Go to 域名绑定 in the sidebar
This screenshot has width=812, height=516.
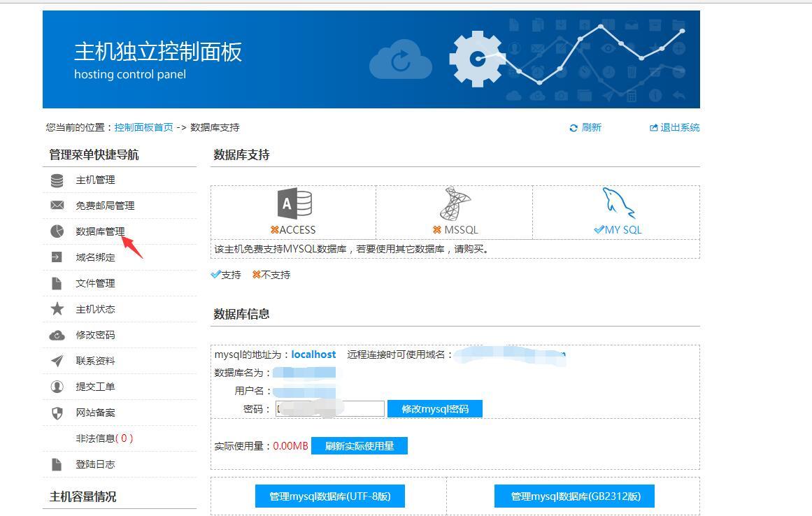95,257
